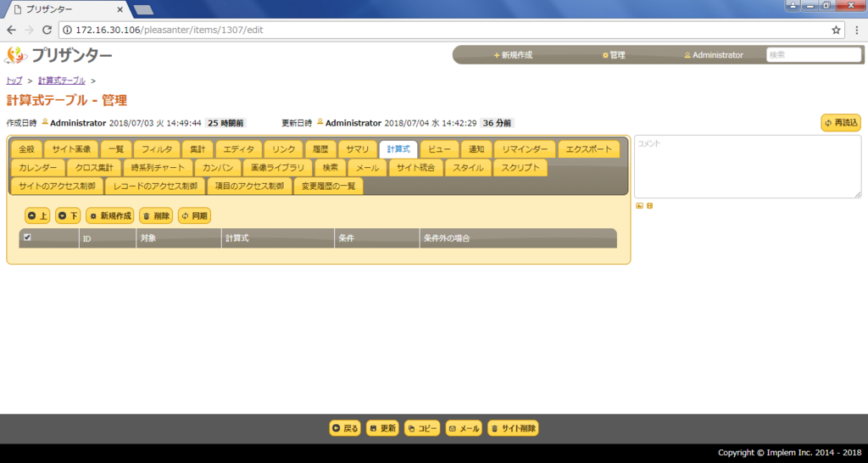Follow the 計算式テーブル breadcrumb link

(x=61, y=81)
